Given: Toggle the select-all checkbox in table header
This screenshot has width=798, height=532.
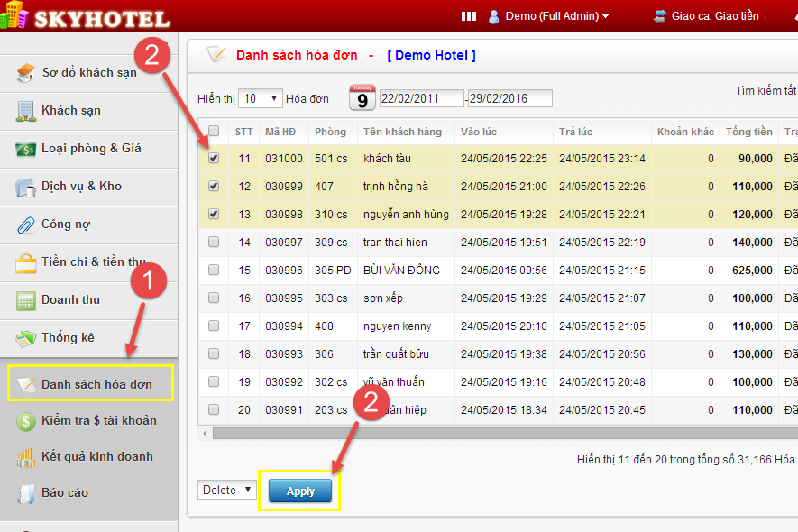Looking at the screenshot, I should coord(214,132).
